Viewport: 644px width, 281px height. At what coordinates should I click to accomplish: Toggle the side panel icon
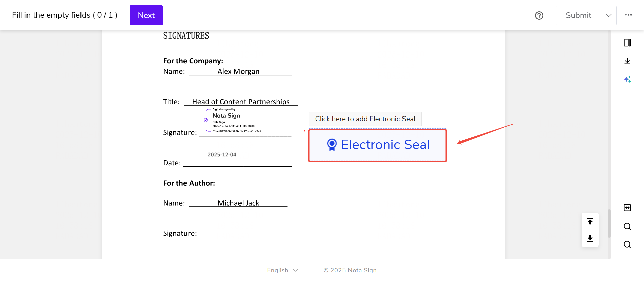pos(627,43)
